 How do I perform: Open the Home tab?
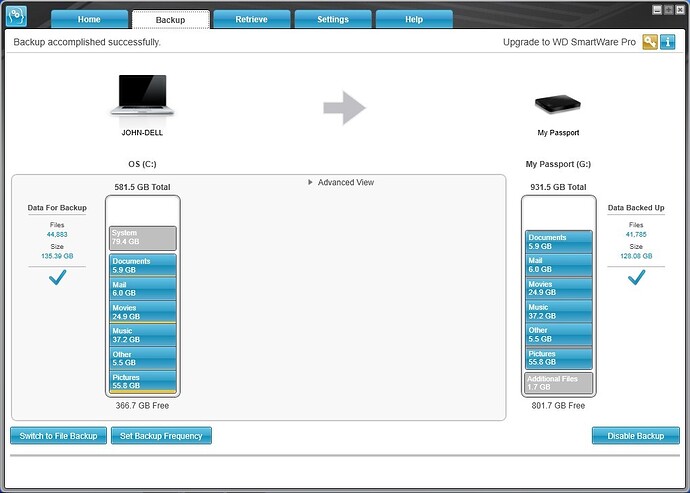pyautogui.click(x=89, y=19)
